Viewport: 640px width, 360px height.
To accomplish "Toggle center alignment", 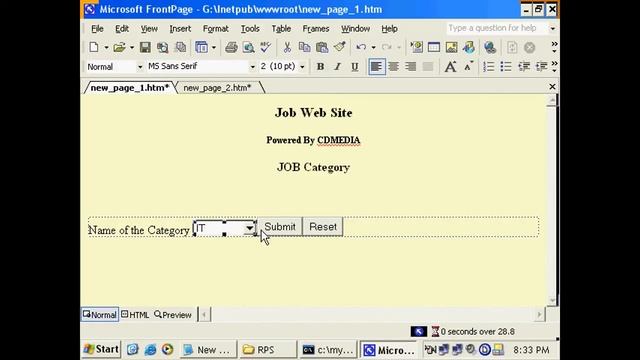I will tap(393, 67).
